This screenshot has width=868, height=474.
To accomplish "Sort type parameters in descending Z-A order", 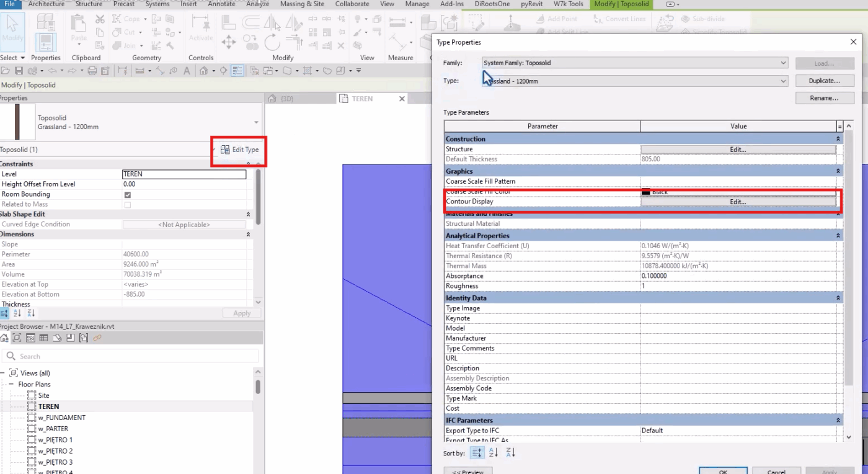I will pos(511,453).
